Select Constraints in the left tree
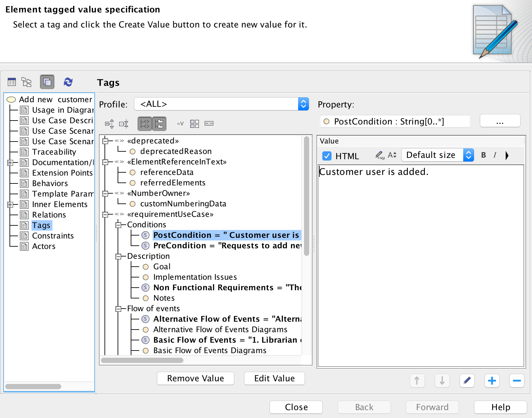This screenshot has width=532, height=418. (x=53, y=236)
